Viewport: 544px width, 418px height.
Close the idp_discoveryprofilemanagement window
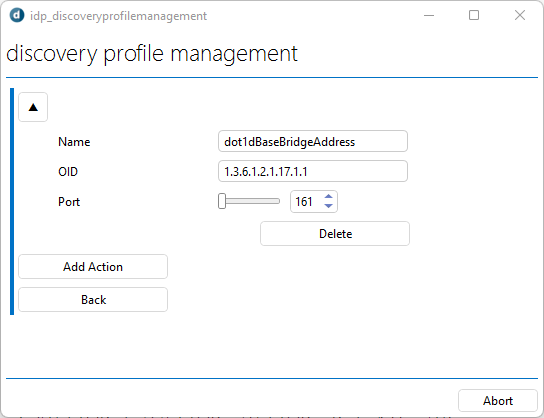(x=520, y=15)
